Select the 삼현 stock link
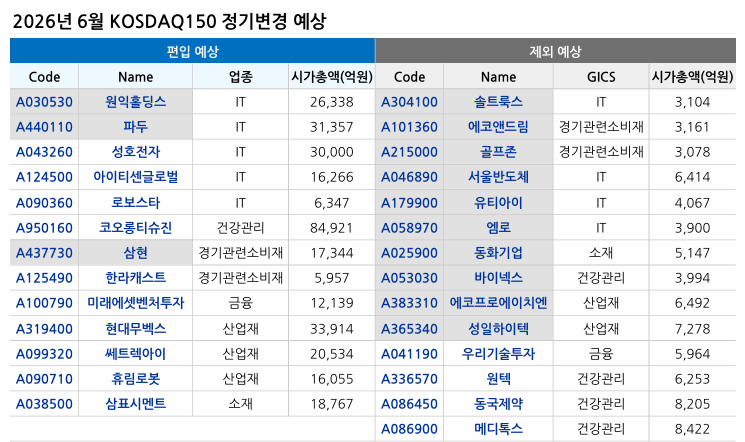745x442 pixels. point(135,253)
